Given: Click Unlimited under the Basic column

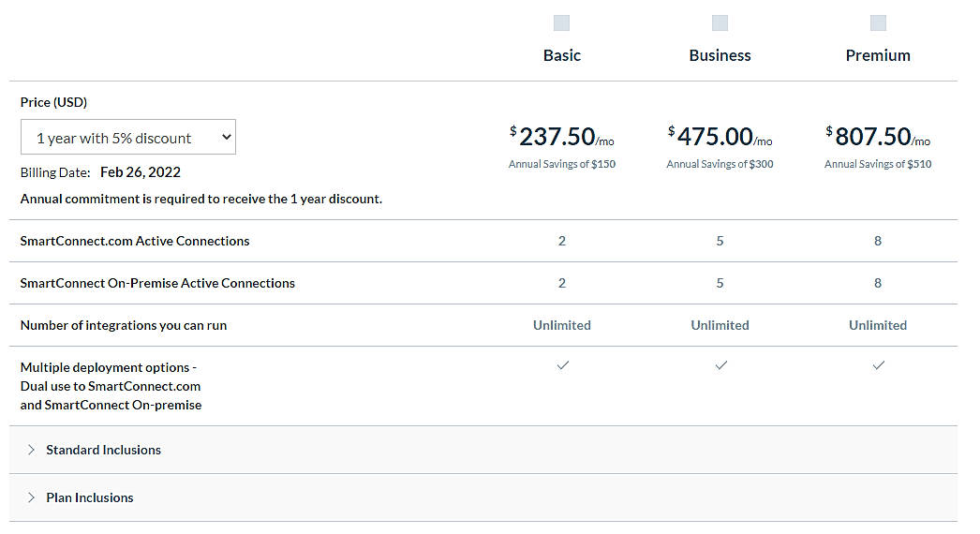Looking at the screenshot, I should coord(562,325).
